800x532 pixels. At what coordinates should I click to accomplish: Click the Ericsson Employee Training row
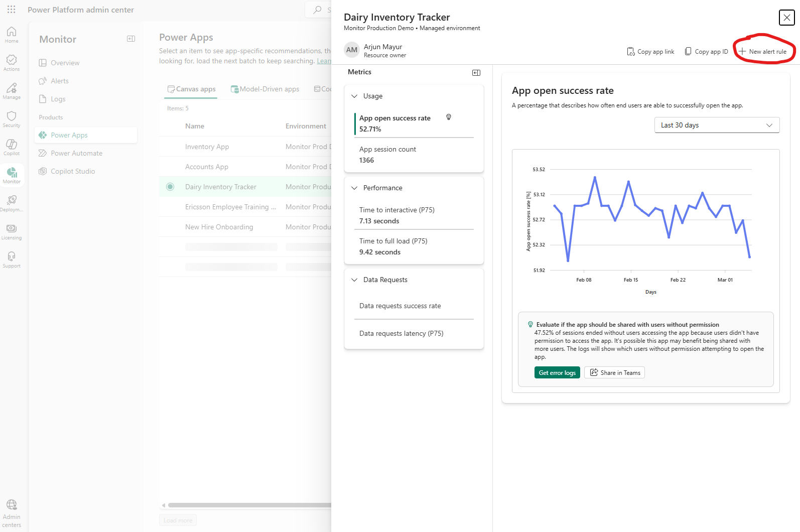pos(245,207)
